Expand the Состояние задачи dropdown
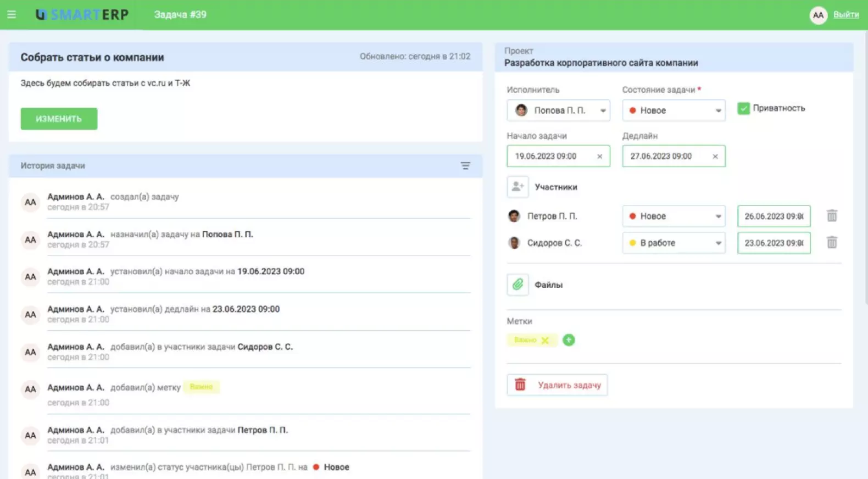Viewport: 868px width, 479px height. [674, 110]
